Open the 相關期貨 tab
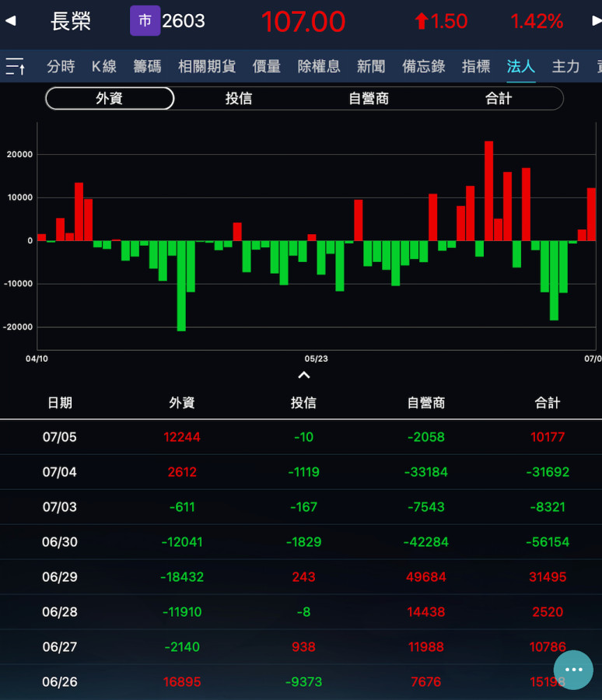The image size is (602, 700). [207, 67]
